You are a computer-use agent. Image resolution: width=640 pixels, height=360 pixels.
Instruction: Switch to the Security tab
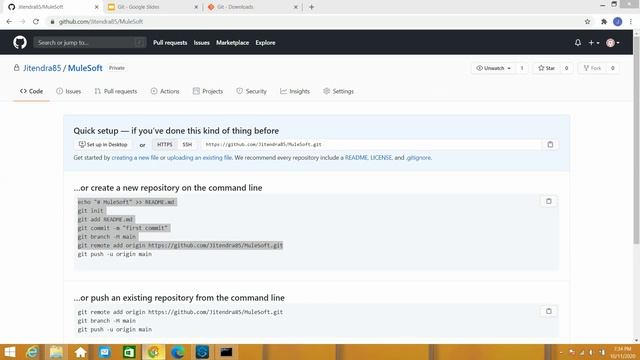click(251, 91)
